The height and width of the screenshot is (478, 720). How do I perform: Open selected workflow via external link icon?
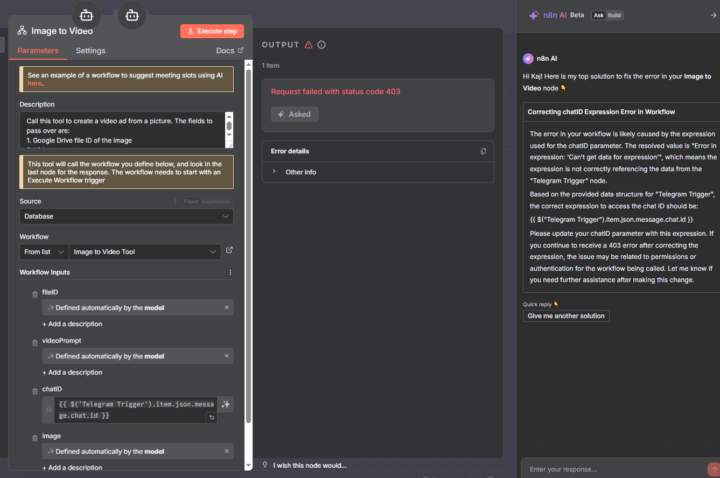229,251
